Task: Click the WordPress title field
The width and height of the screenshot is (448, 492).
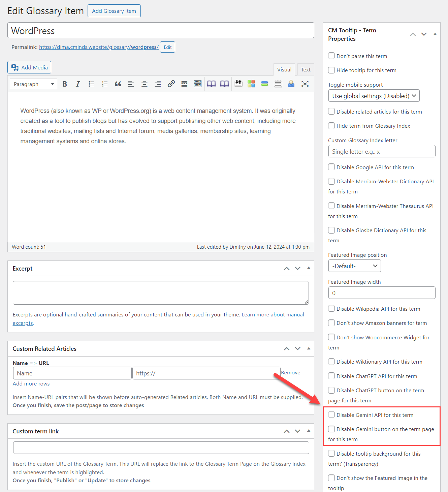Action: 161,30
